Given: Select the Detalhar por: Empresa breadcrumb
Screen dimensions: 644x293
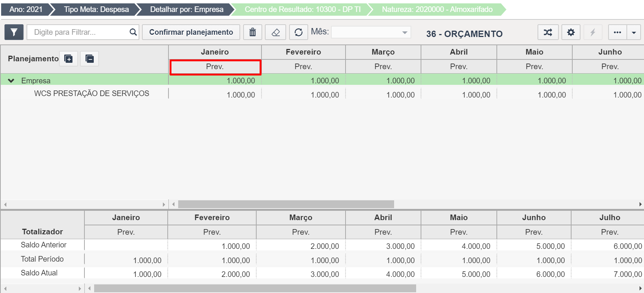Looking at the screenshot, I should [x=186, y=9].
